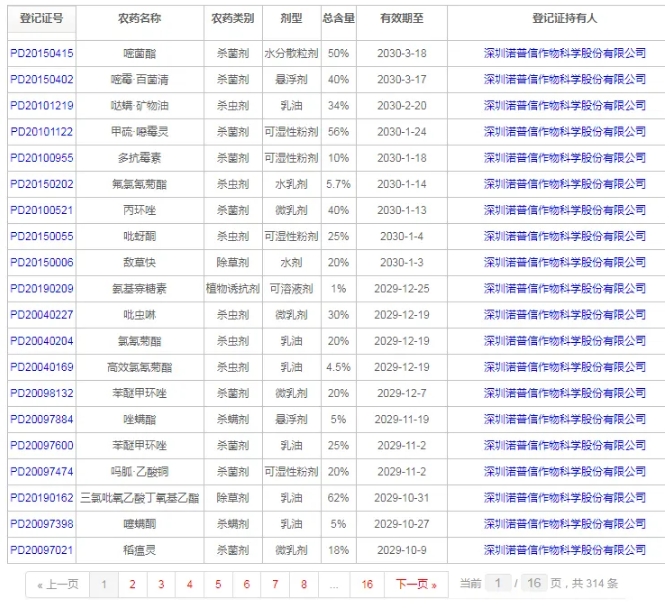Select current page 1 in pagination
Viewport: 670px width, 608px height.
tap(104, 584)
